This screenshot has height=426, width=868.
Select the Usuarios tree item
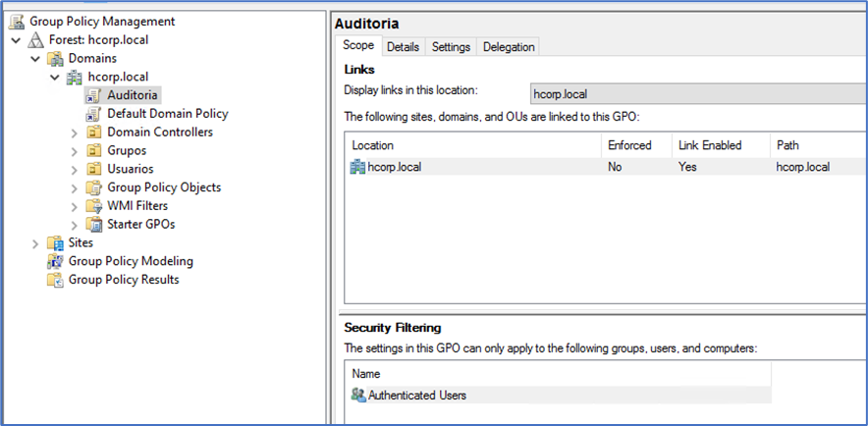(x=130, y=169)
